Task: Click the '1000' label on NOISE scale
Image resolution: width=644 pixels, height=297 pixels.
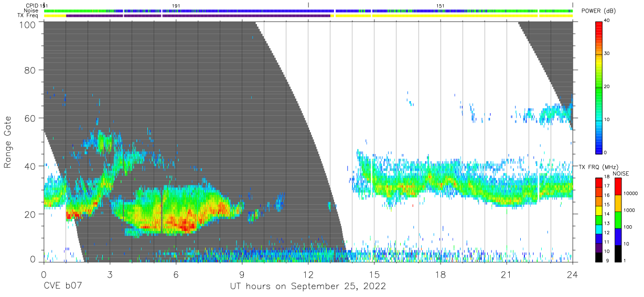Action: pyautogui.click(x=628, y=211)
